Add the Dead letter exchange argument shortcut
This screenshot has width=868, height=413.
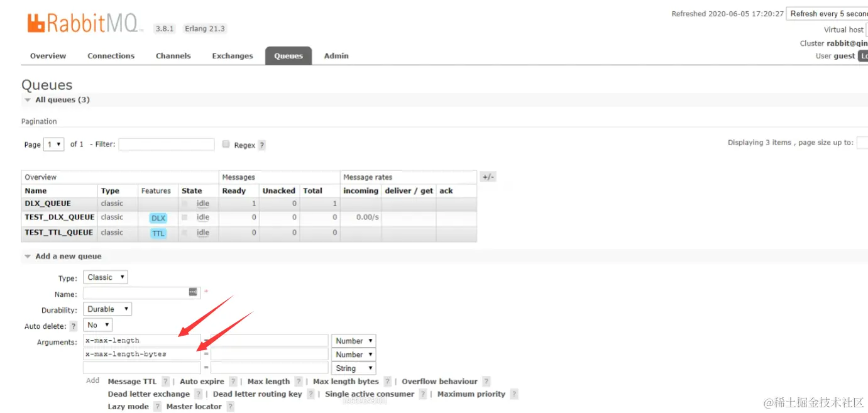tap(149, 394)
